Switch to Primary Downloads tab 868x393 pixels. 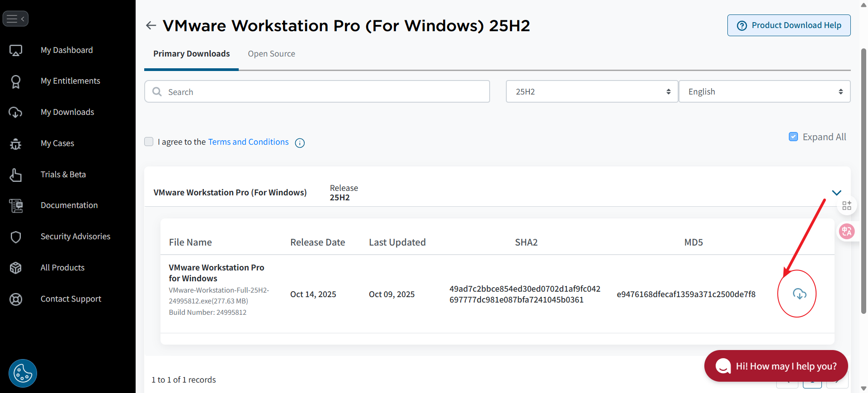point(191,54)
